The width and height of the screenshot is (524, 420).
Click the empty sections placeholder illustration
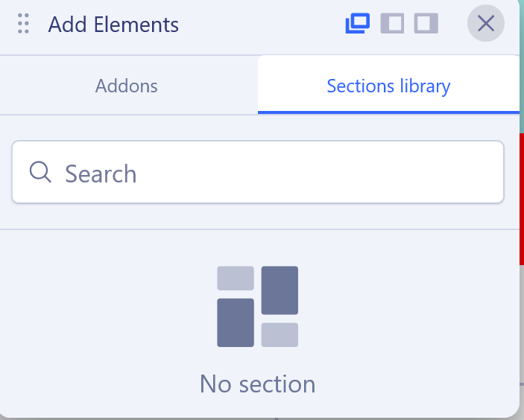(x=257, y=306)
